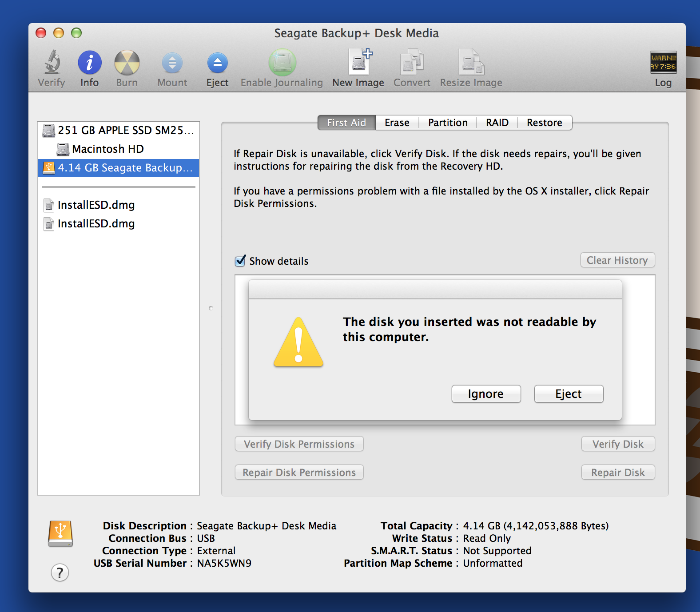The image size is (700, 612).
Task: Click the Convert toolbar icon
Action: pyautogui.click(x=412, y=62)
